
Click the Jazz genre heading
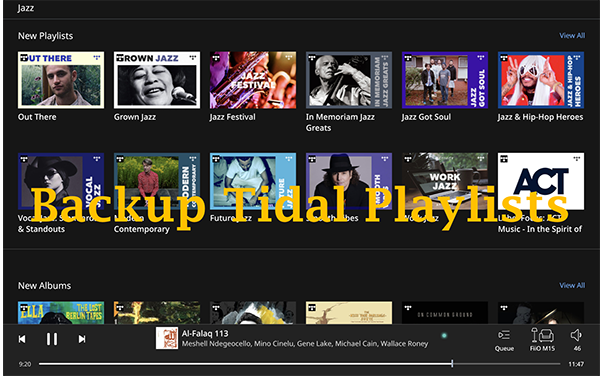pyautogui.click(x=26, y=8)
